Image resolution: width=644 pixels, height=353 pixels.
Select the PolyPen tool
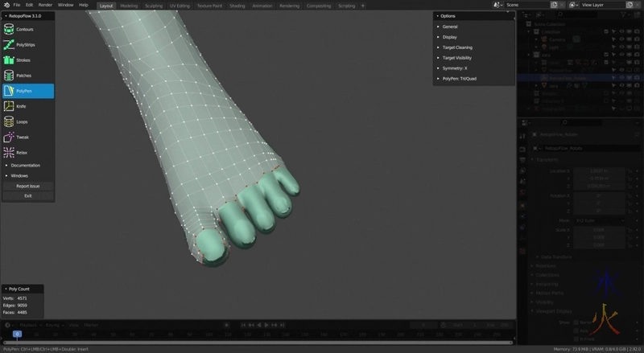tap(28, 91)
